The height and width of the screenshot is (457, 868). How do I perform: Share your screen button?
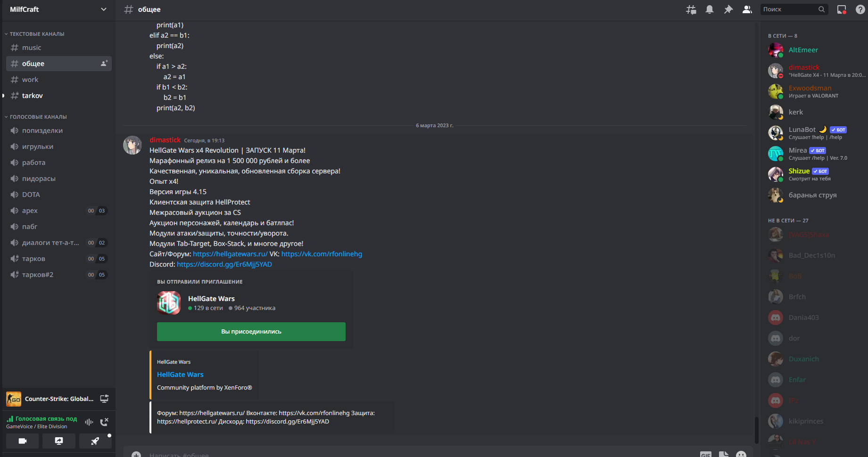point(59,441)
